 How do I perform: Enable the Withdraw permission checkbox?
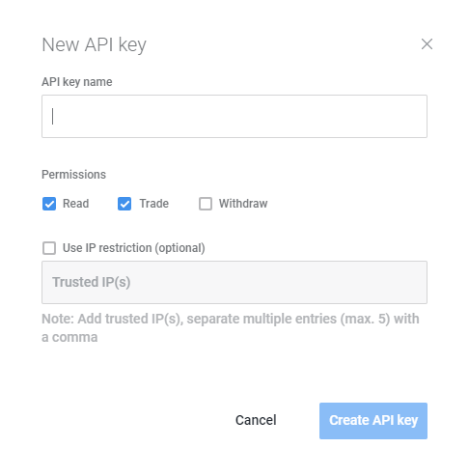click(x=206, y=204)
